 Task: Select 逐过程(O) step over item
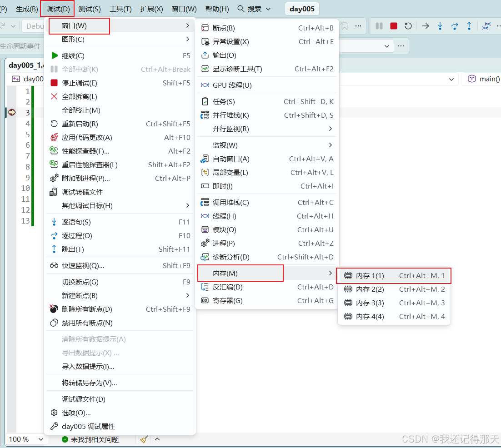click(120, 236)
